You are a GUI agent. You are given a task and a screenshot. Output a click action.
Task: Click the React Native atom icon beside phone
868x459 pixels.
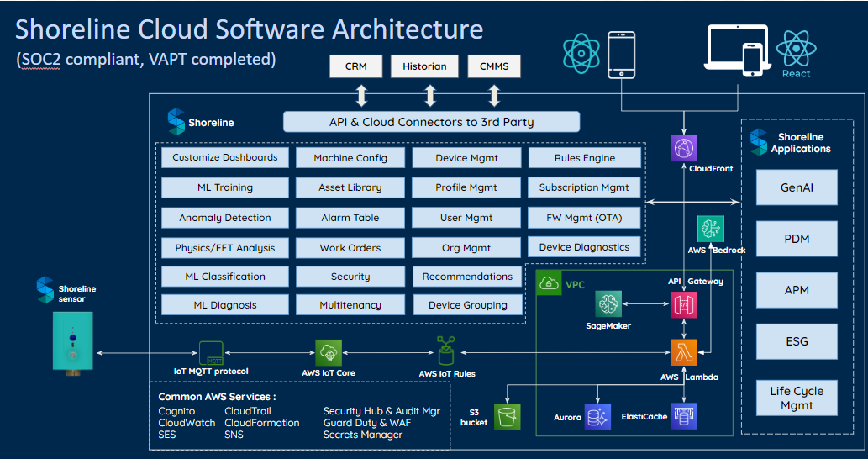[581, 54]
